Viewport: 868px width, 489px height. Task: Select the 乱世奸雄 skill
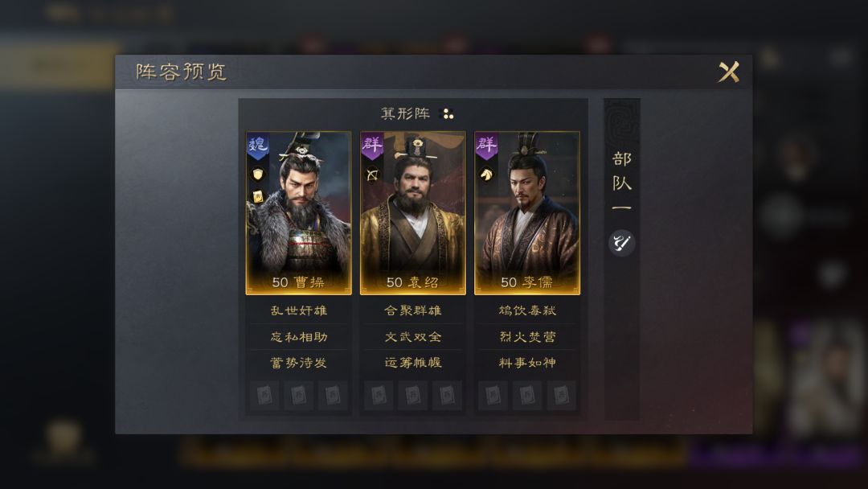click(x=298, y=310)
